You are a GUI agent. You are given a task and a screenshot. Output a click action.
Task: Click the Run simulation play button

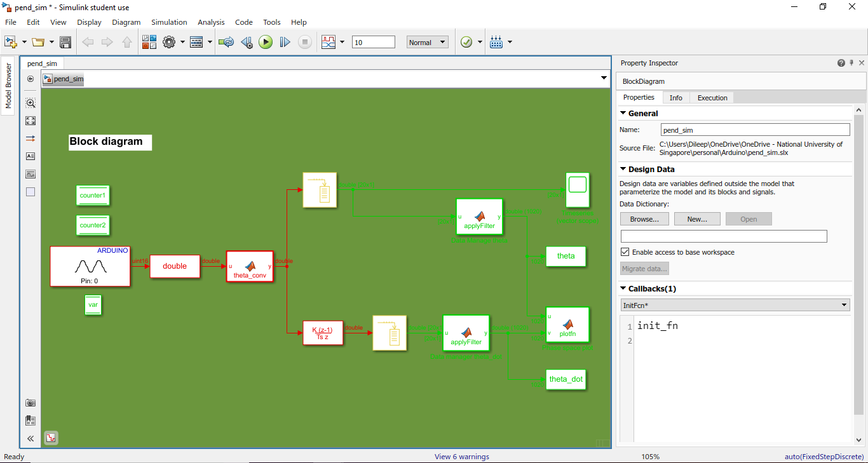pos(266,42)
